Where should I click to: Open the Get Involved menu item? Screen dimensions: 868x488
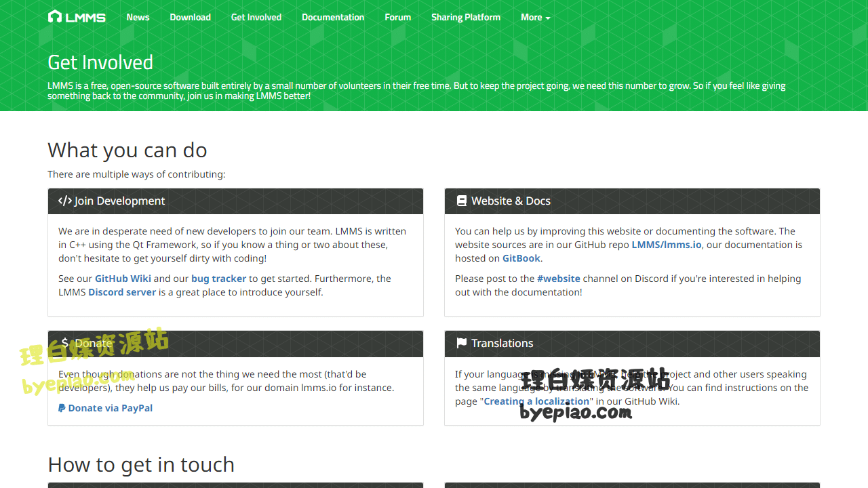click(x=256, y=17)
